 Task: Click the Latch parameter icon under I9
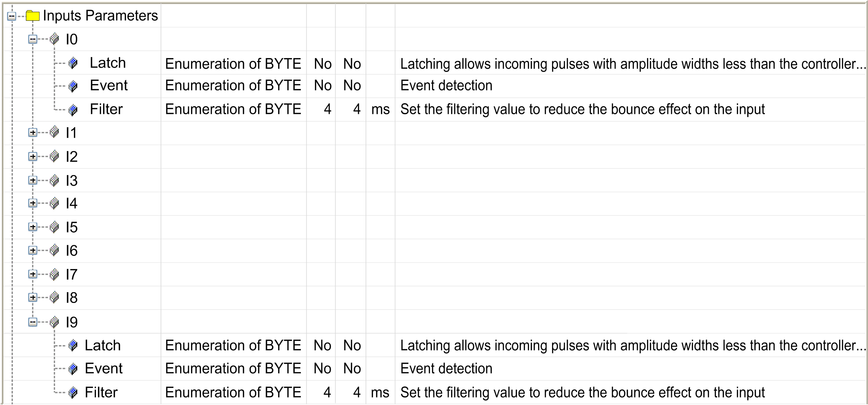point(73,345)
